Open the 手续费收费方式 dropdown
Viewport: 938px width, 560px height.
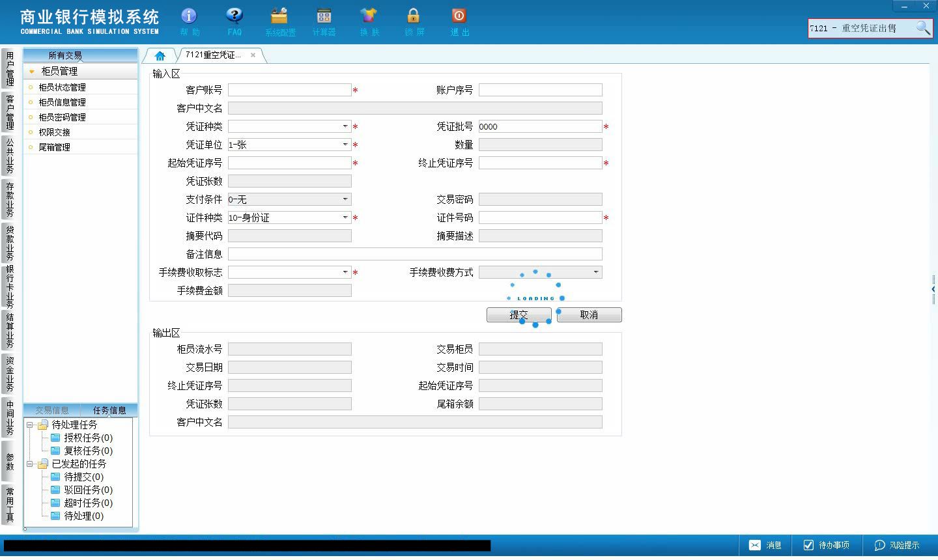tap(596, 272)
